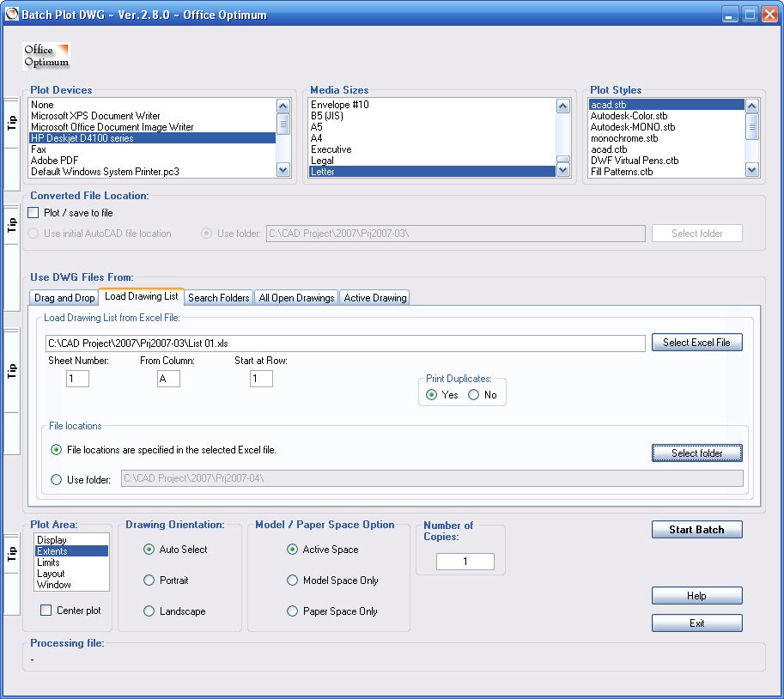
Task: Select Display in Plot Area list
Action: (71, 540)
